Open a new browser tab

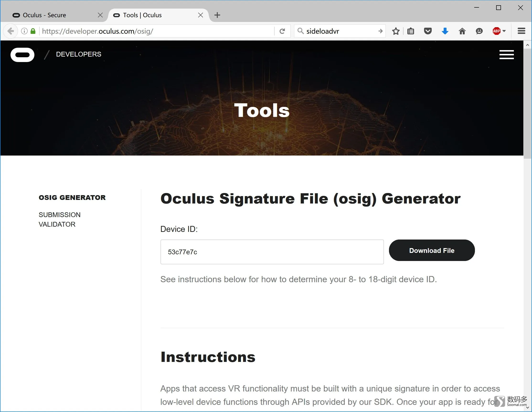[217, 15]
